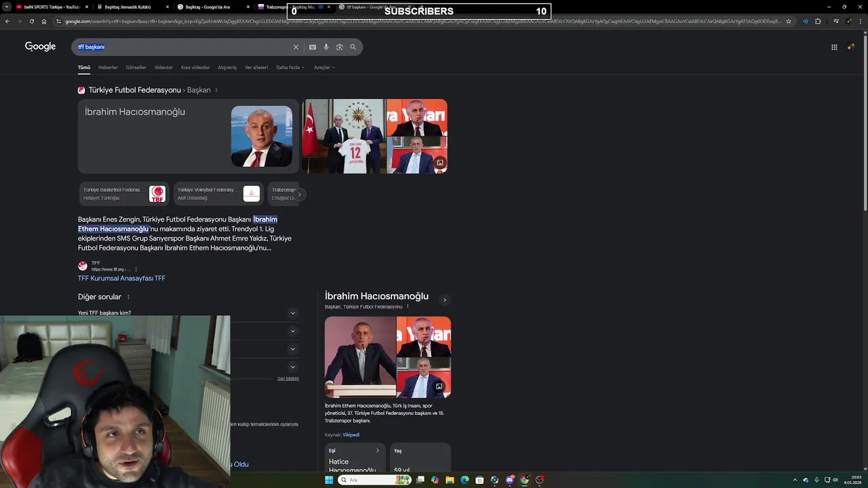
Task: Switch to Chrome on the taskbar
Action: click(x=524, y=480)
